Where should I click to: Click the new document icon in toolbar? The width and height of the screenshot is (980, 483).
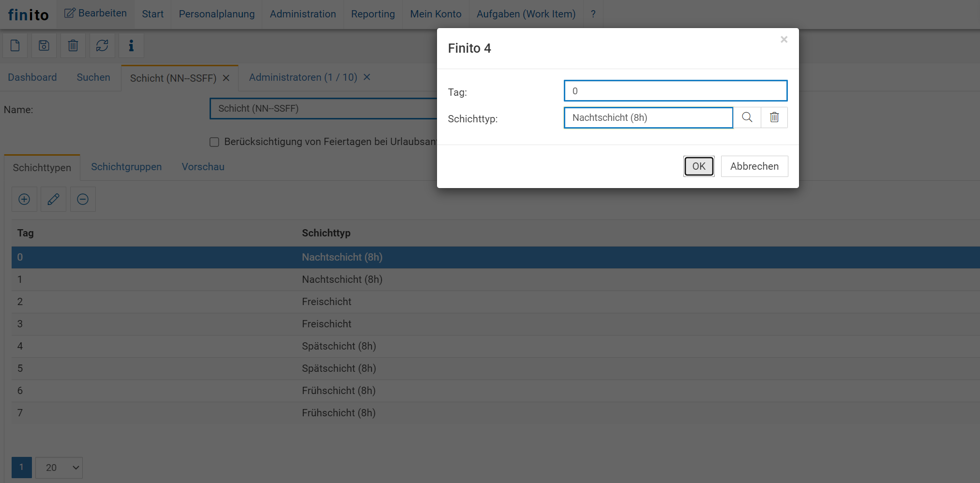15,46
